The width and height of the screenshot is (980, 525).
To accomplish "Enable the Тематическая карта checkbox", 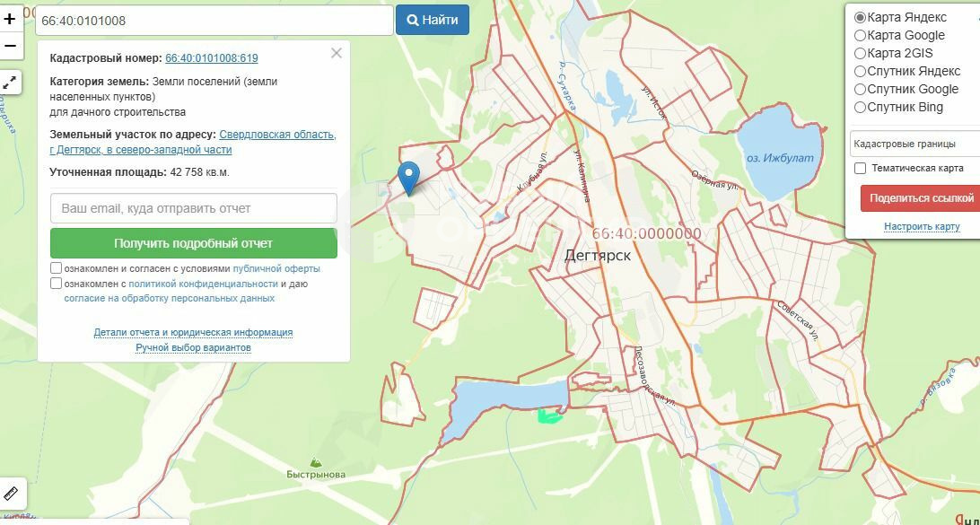I will tap(860, 168).
